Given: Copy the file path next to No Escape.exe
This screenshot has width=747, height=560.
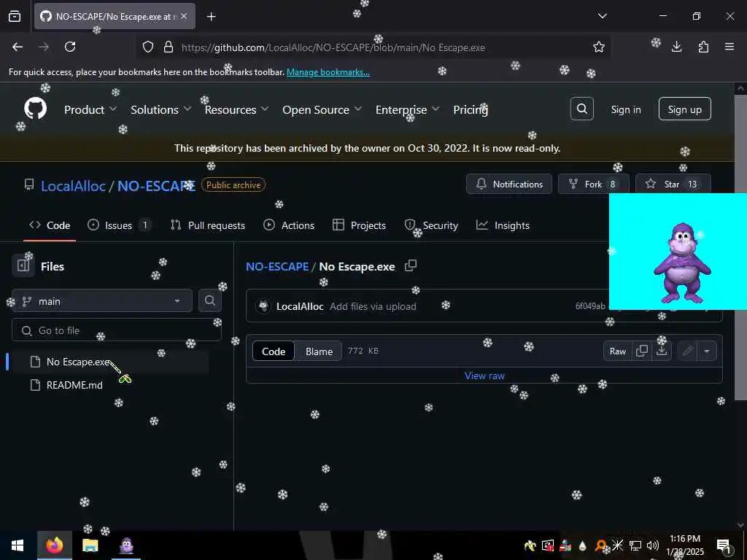Looking at the screenshot, I should tap(410, 265).
